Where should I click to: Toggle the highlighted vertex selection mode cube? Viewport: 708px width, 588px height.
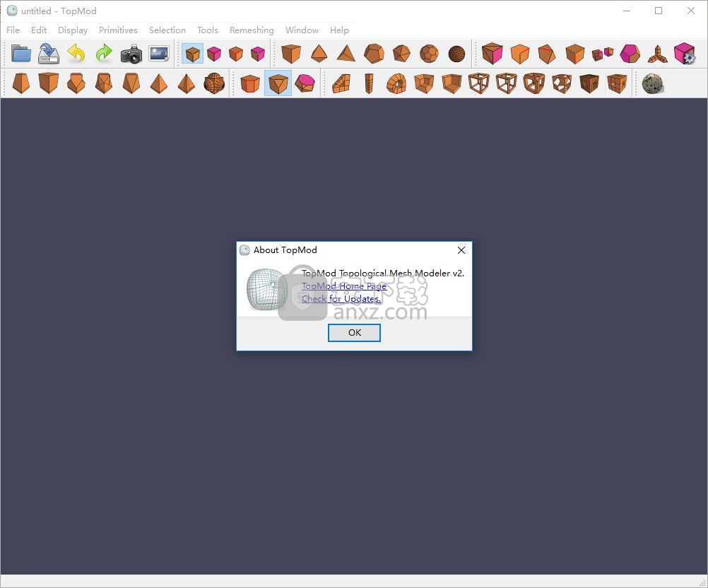click(192, 54)
